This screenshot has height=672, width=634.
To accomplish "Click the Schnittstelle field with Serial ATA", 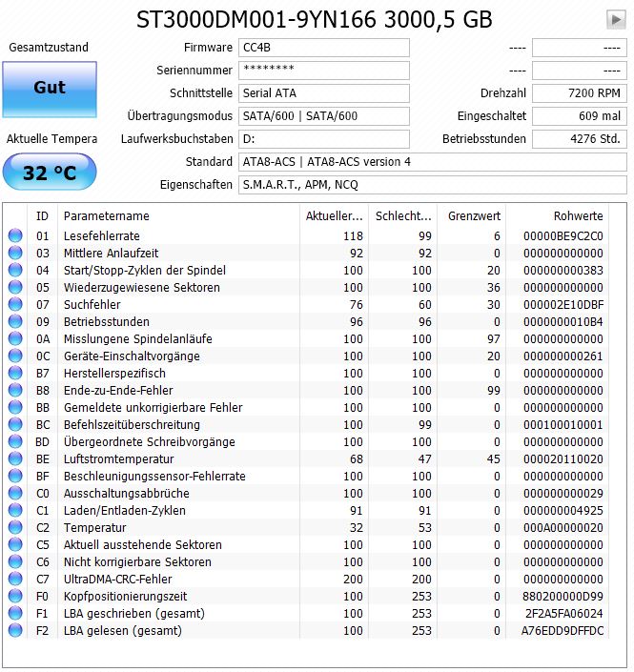I will click(324, 93).
